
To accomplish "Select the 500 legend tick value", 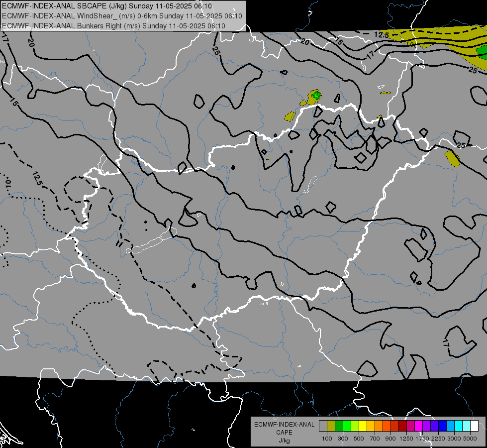I will [x=359, y=439].
